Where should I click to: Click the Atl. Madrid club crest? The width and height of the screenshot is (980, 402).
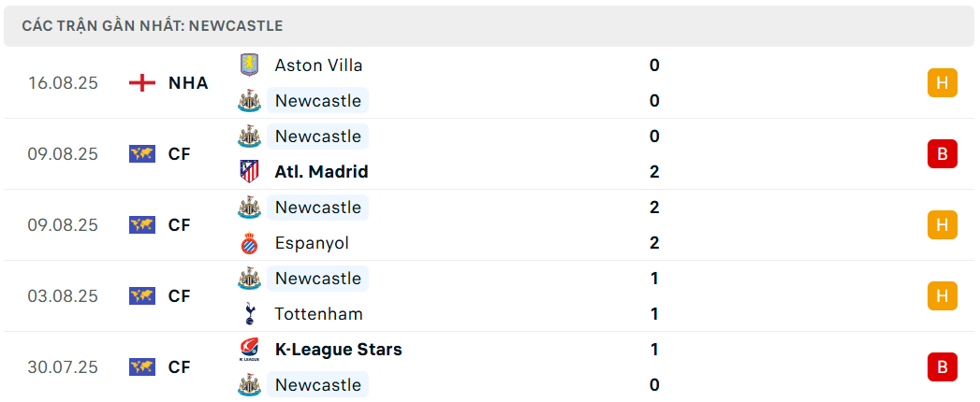[249, 172]
